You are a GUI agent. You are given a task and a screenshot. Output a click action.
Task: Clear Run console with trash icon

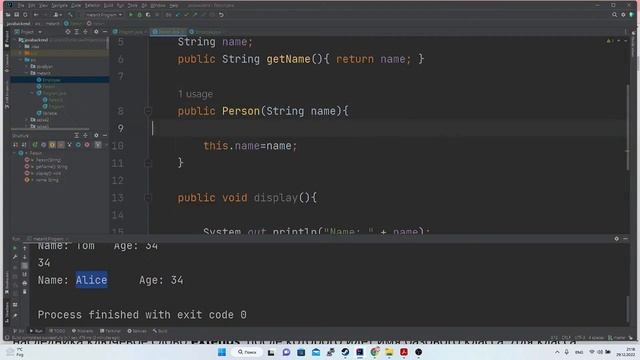(x=24, y=292)
